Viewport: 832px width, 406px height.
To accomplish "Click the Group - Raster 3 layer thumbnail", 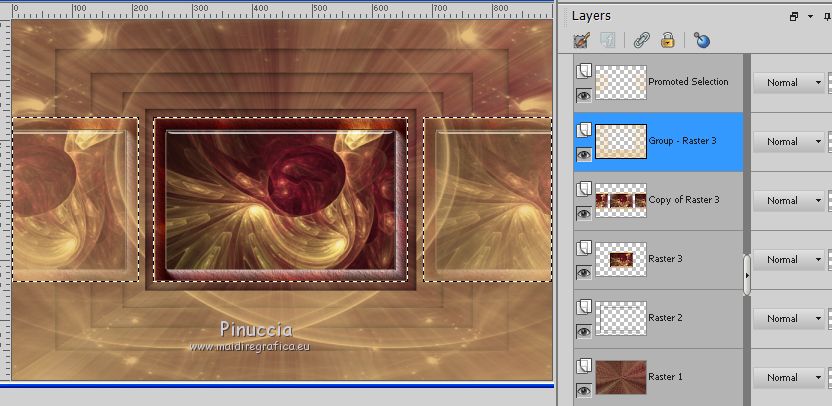I will (x=621, y=141).
